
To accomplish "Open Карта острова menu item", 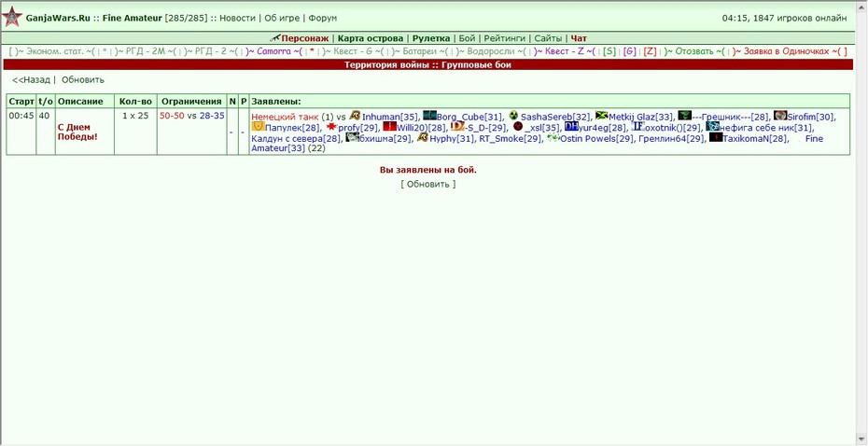I will 371,39.
